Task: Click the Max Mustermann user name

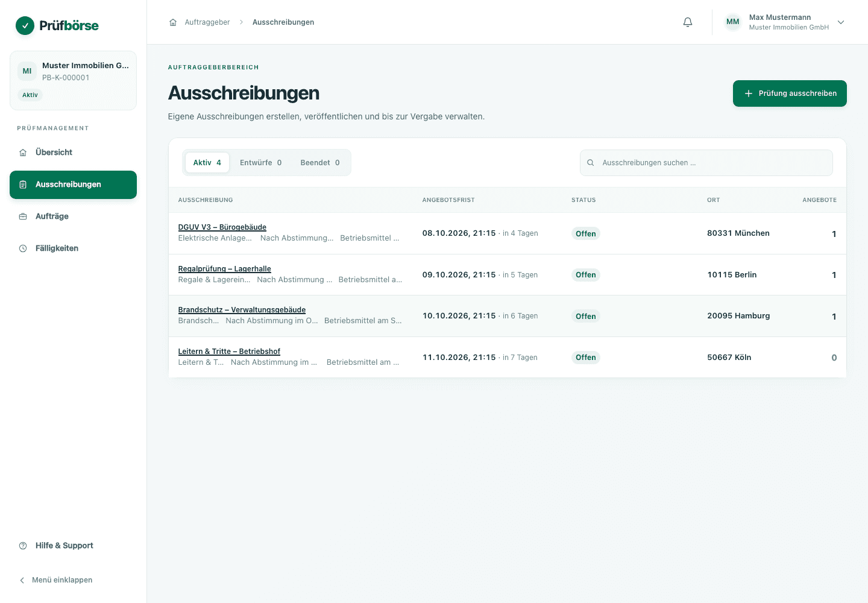Action: pyautogui.click(x=780, y=17)
